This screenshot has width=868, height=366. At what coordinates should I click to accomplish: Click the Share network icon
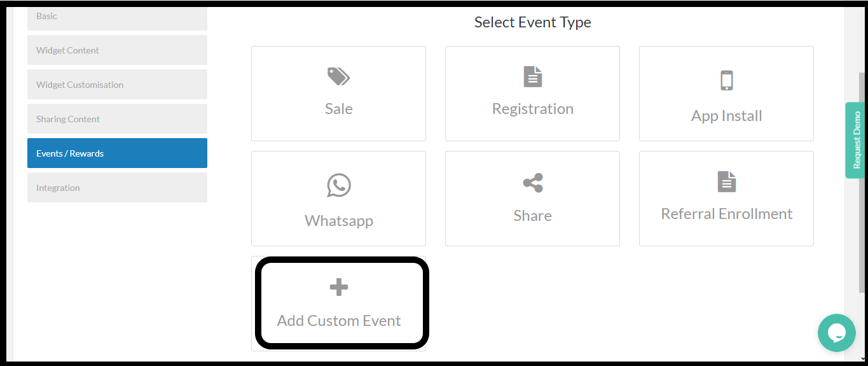(x=532, y=183)
